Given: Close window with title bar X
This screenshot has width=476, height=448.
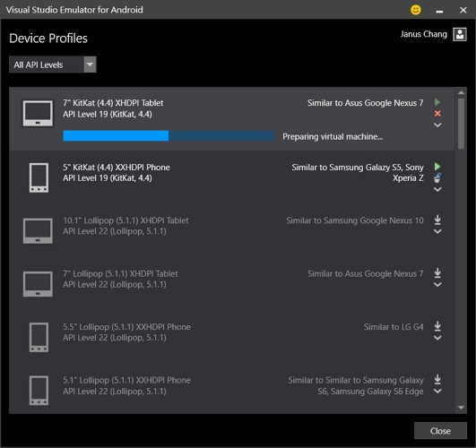Looking at the screenshot, I should [x=463, y=11].
